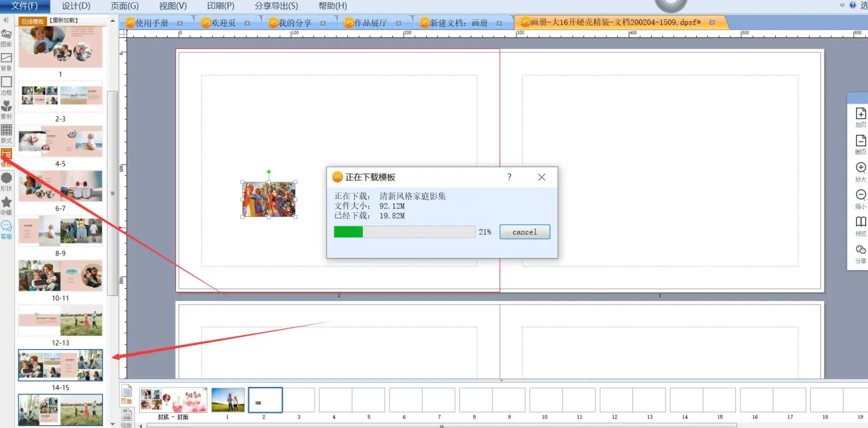Screen dimensions: 868x428
Task: Click the 删页 delete page icon
Action: [861, 143]
